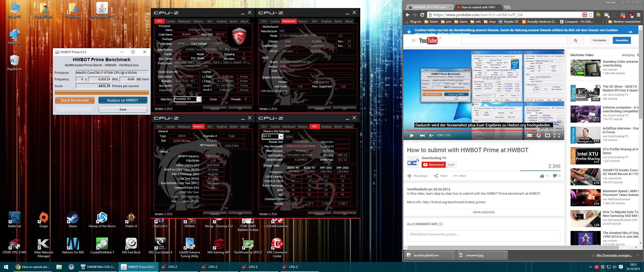This screenshot has width=644, height=272.
Task: Click Save in HWBOT Prime window
Action: [123, 109]
